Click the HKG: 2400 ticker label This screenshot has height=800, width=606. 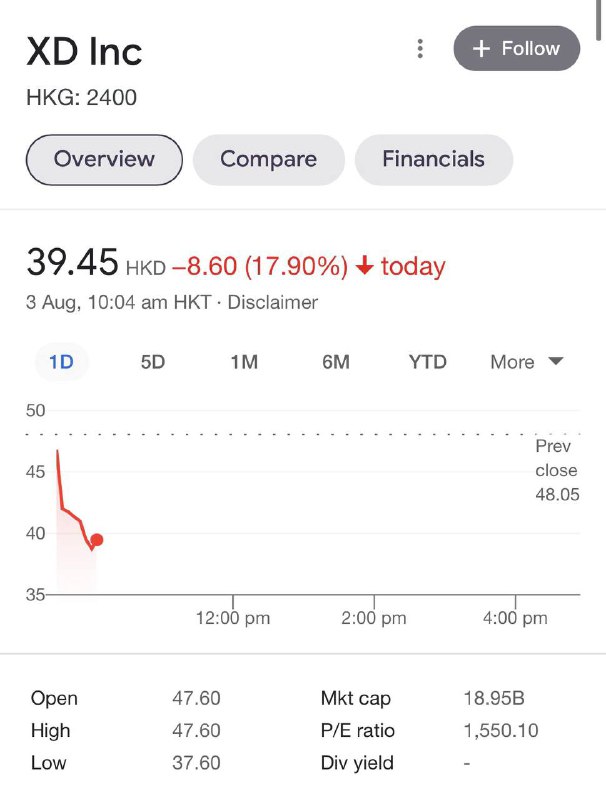[x=81, y=98]
